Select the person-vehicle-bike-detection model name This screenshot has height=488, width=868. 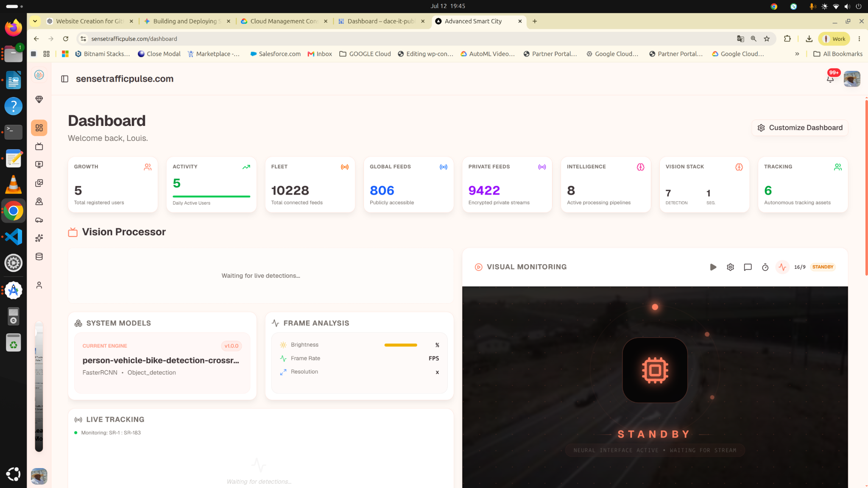tap(161, 360)
